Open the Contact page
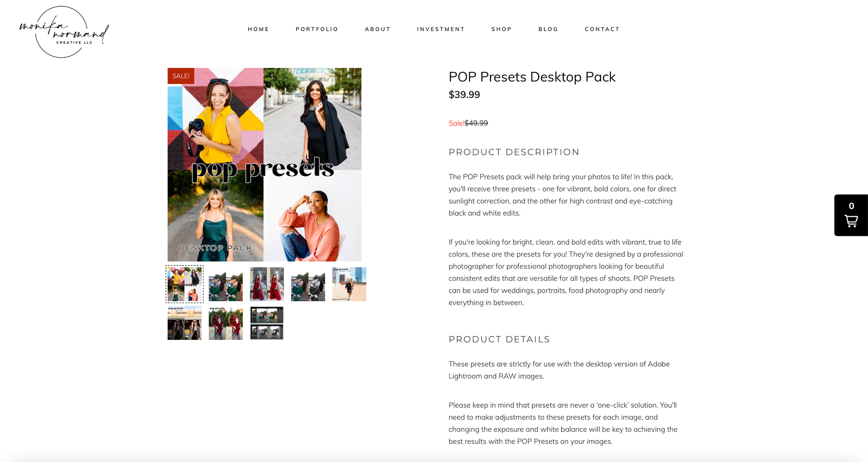868x462 pixels. 602,29
